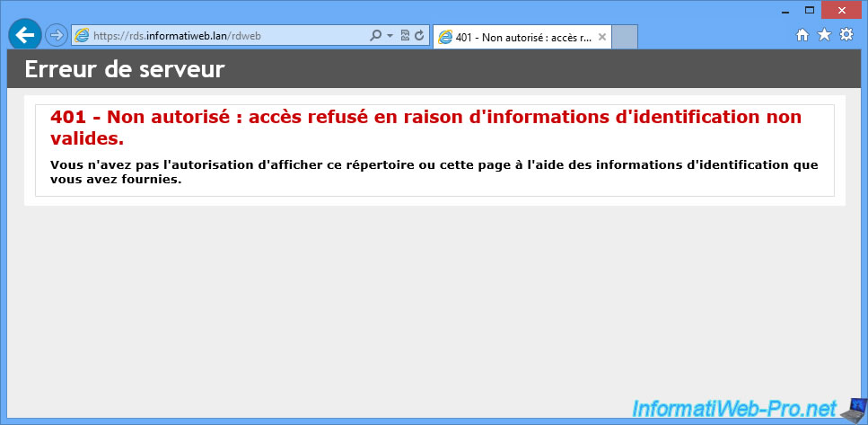The width and height of the screenshot is (868, 425).
Task: Click the Internet Explorer icon in address bar
Action: coord(82,35)
